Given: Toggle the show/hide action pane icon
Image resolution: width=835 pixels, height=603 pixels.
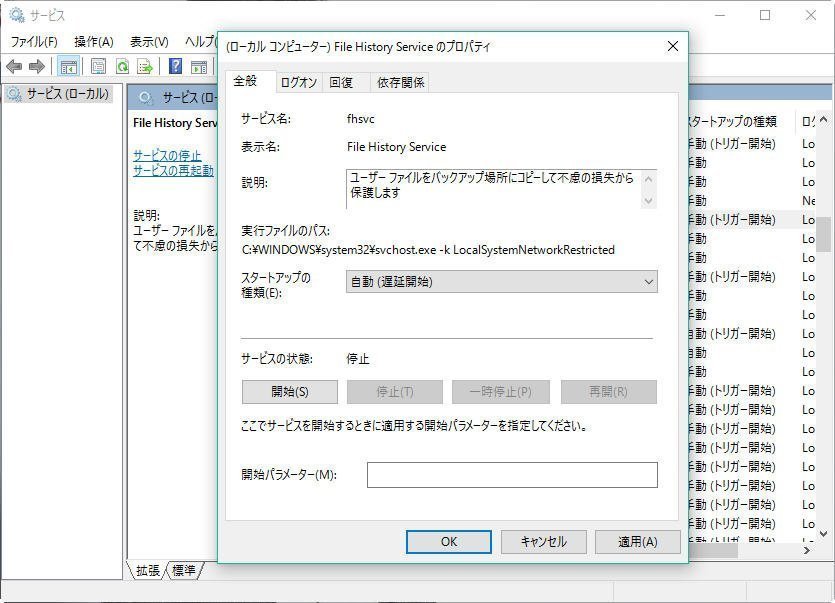Looking at the screenshot, I should tap(199, 67).
